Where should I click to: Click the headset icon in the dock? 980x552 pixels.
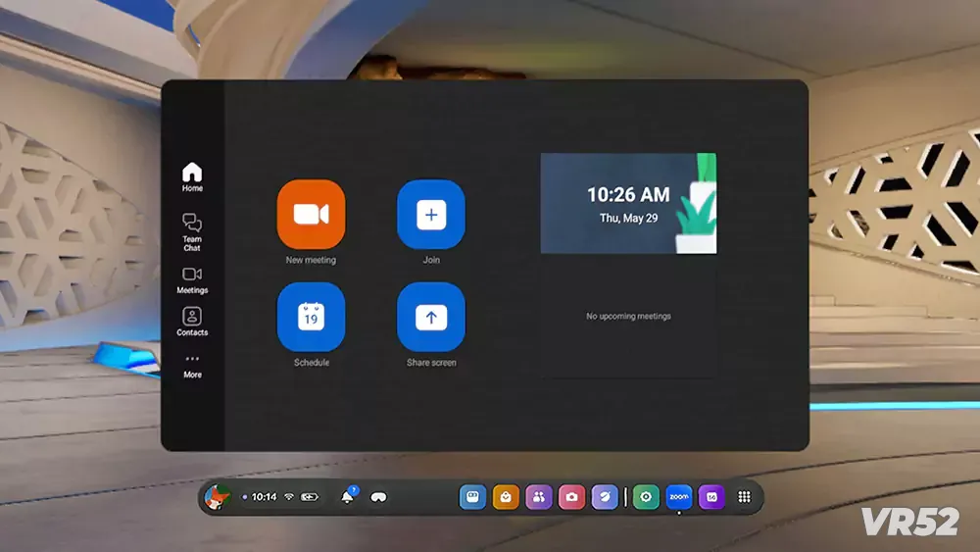(x=378, y=497)
